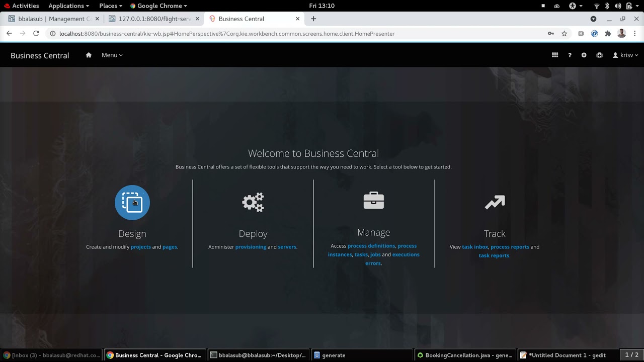The width and height of the screenshot is (644, 362).
Task: Open the jobs link
Action: point(375,254)
